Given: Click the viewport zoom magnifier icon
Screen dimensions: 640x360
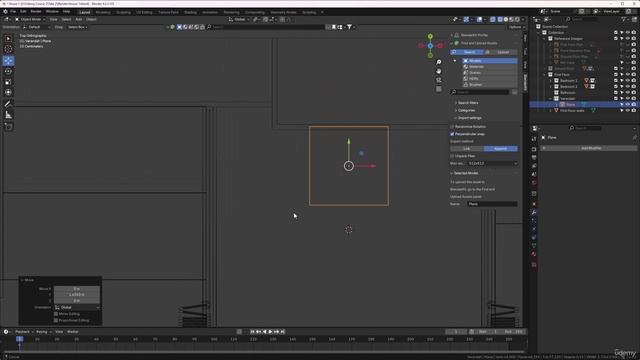Looking at the screenshot, I should (439, 62).
